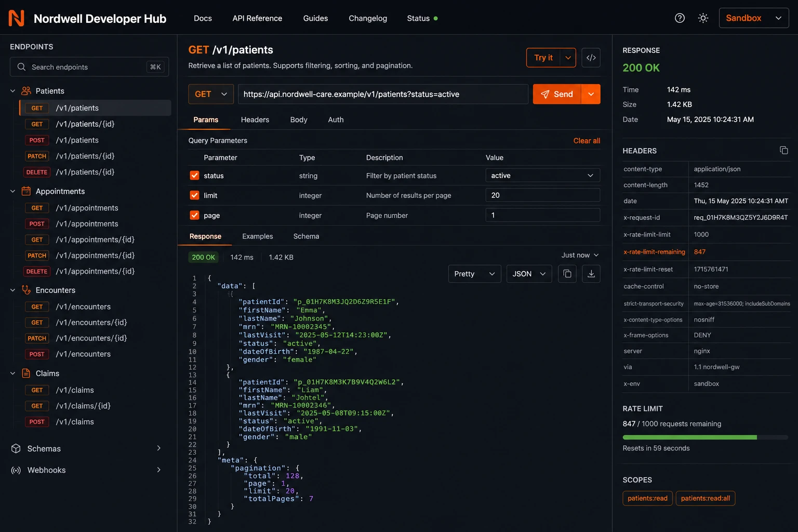Click the green Status indicator dot
798x532 pixels.
coord(435,18)
